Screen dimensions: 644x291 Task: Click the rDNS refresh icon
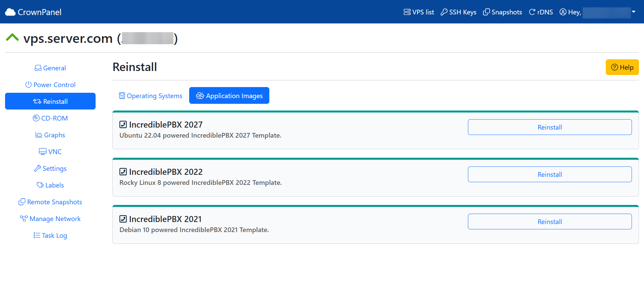pos(532,12)
